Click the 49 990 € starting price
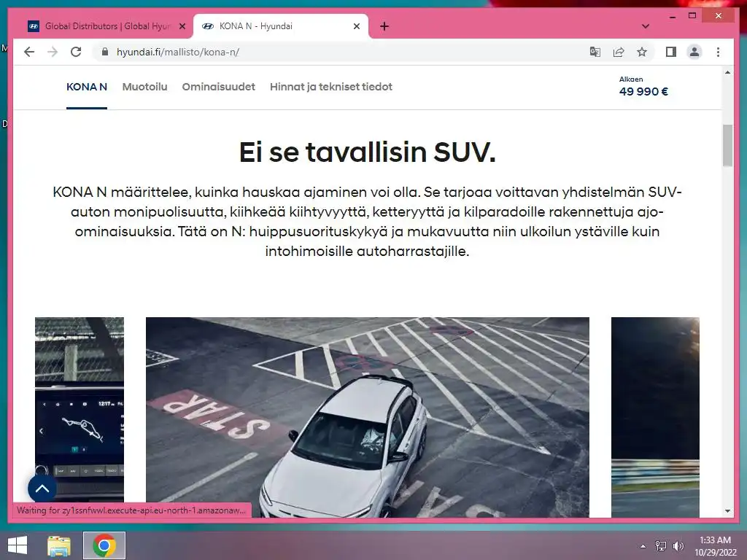The image size is (747, 560). point(643,91)
